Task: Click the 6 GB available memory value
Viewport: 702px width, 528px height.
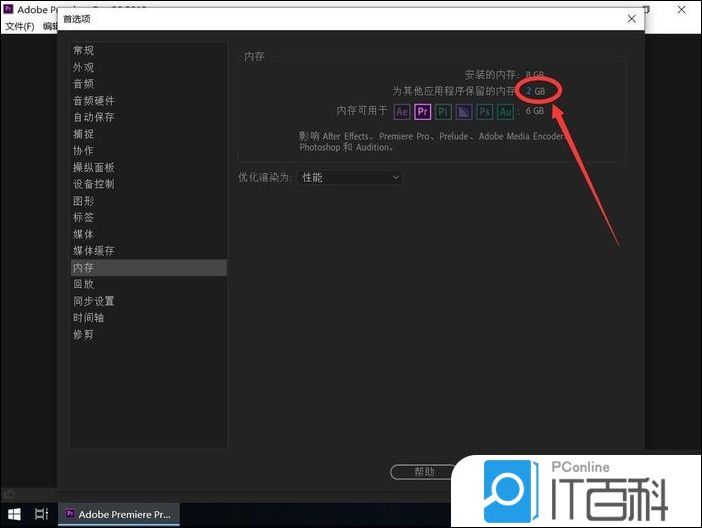Action: point(535,111)
